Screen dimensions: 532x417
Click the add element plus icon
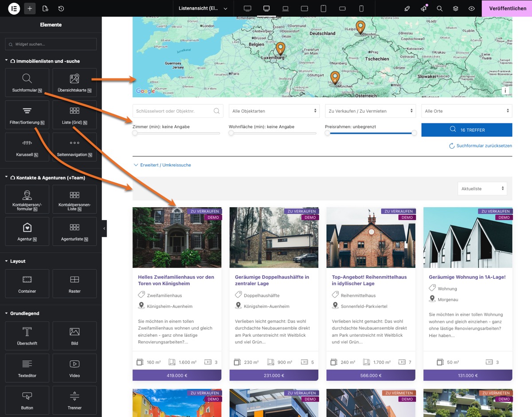(x=30, y=8)
